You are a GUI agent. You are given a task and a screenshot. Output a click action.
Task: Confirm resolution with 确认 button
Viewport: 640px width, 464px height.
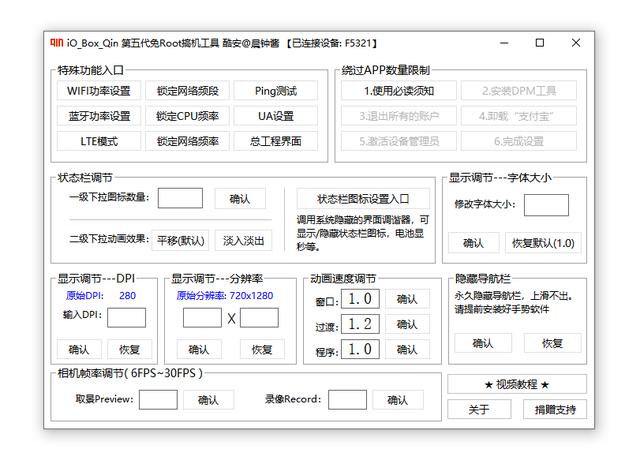click(199, 349)
